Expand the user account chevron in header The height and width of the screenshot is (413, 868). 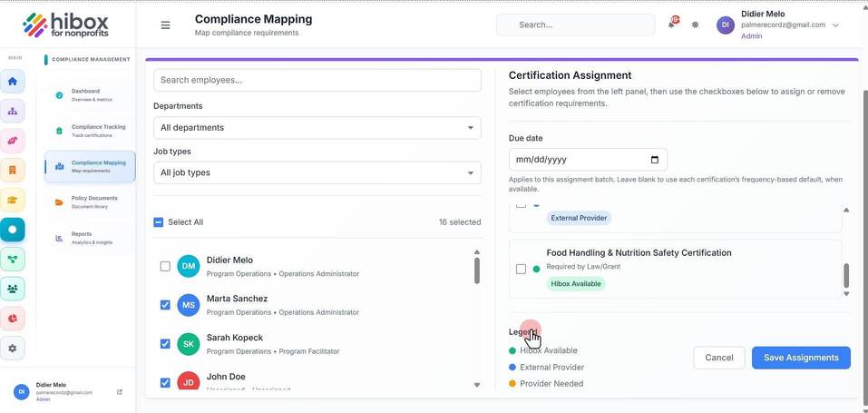[836, 25]
